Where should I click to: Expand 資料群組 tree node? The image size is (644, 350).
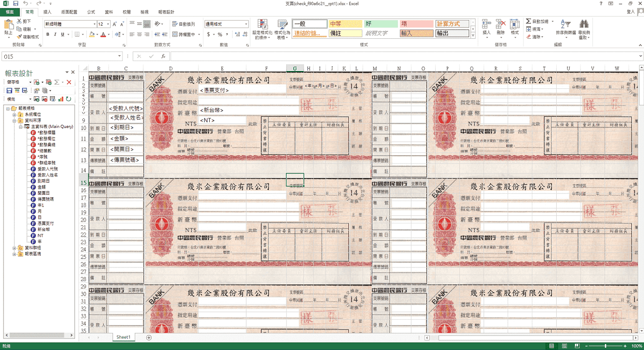pyautogui.click(x=14, y=248)
